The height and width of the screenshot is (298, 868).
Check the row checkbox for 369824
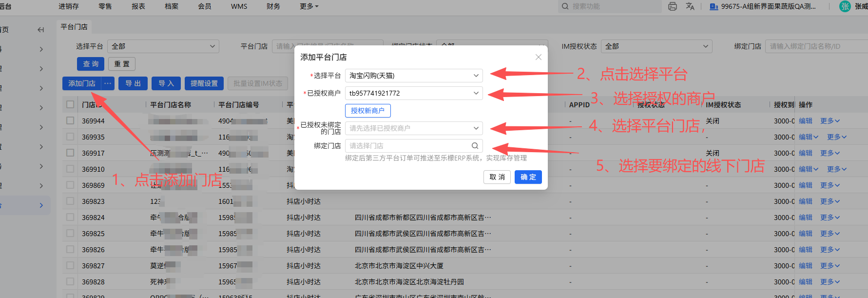pos(70,217)
